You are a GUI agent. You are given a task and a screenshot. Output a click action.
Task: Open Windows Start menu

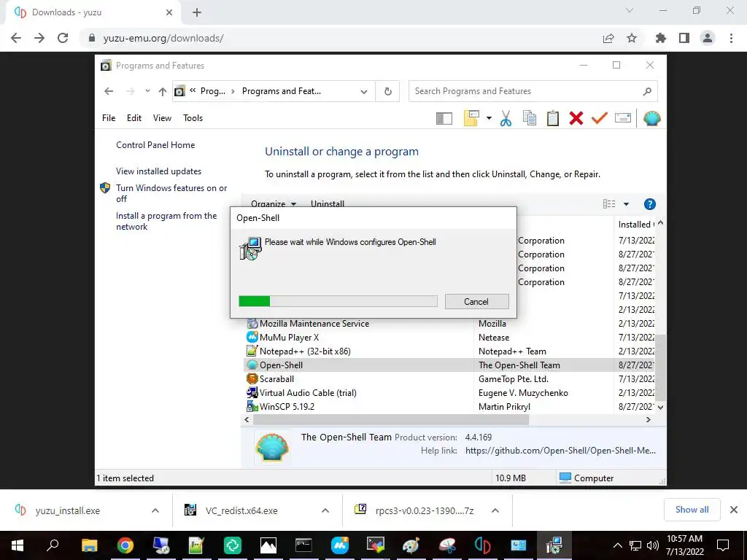click(18, 545)
